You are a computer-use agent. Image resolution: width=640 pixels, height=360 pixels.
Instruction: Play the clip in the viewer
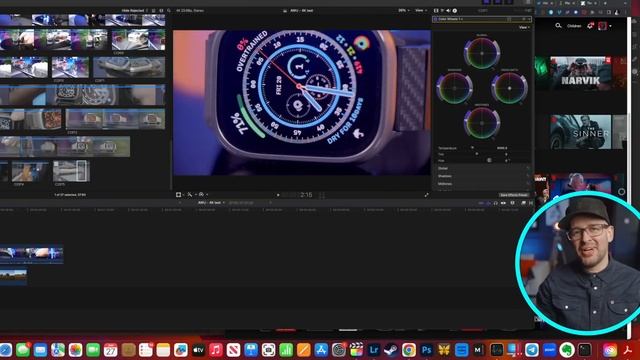[x=278, y=195]
